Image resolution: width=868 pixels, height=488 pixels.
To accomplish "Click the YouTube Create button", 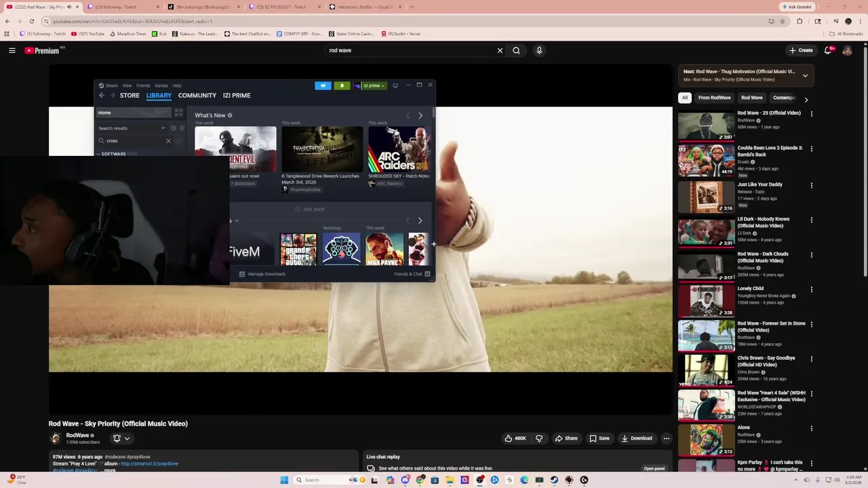I will [801, 50].
